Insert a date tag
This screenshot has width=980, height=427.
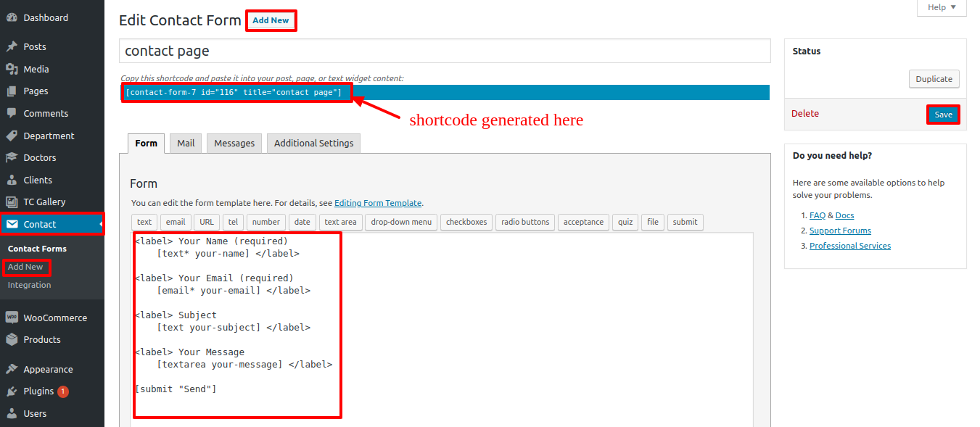pyautogui.click(x=302, y=222)
